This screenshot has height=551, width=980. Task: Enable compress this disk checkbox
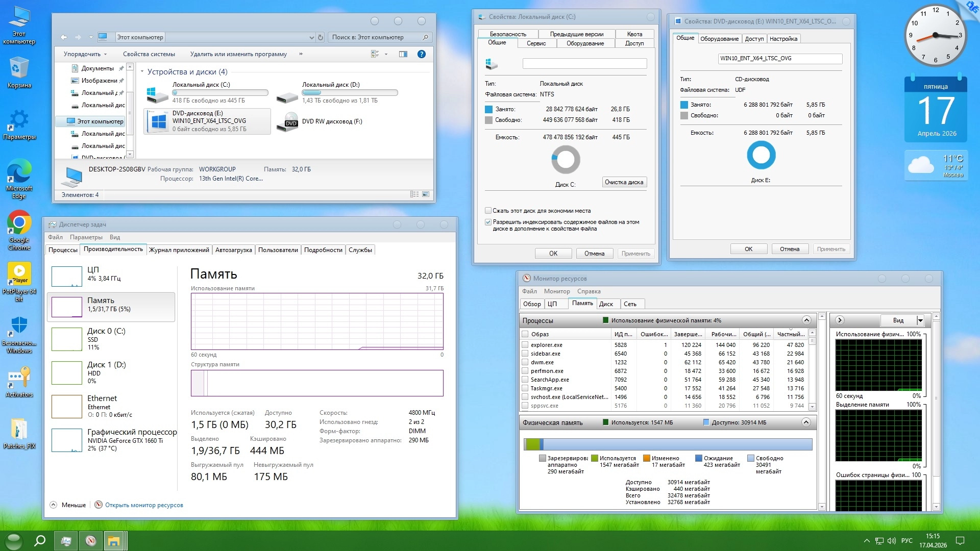488,211
